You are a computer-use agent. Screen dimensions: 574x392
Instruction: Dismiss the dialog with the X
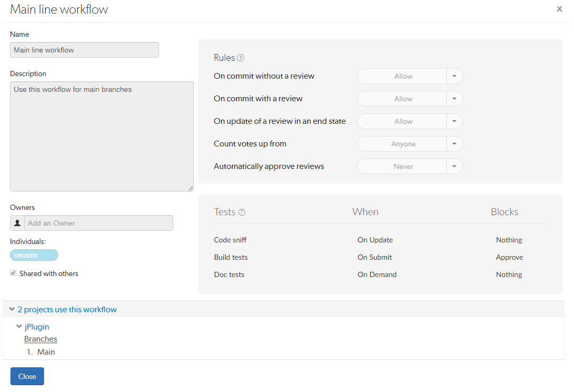(x=559, y=9)
